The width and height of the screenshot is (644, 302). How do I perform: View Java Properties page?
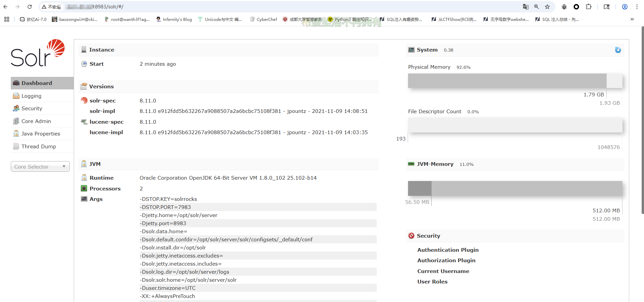tap(40, 134)
